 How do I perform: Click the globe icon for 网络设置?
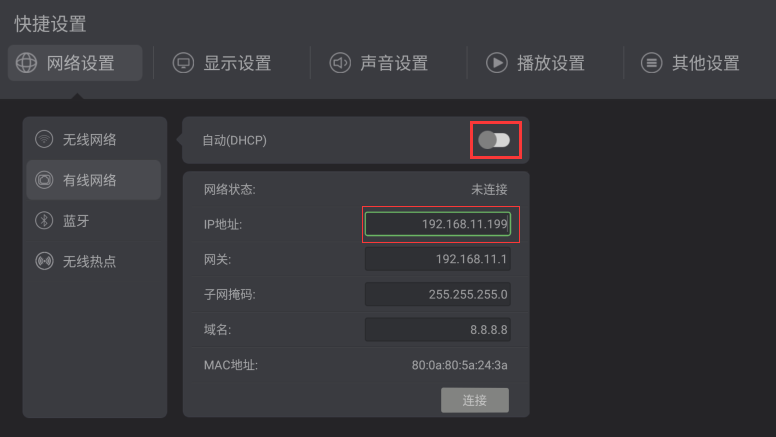coord(26,63)
